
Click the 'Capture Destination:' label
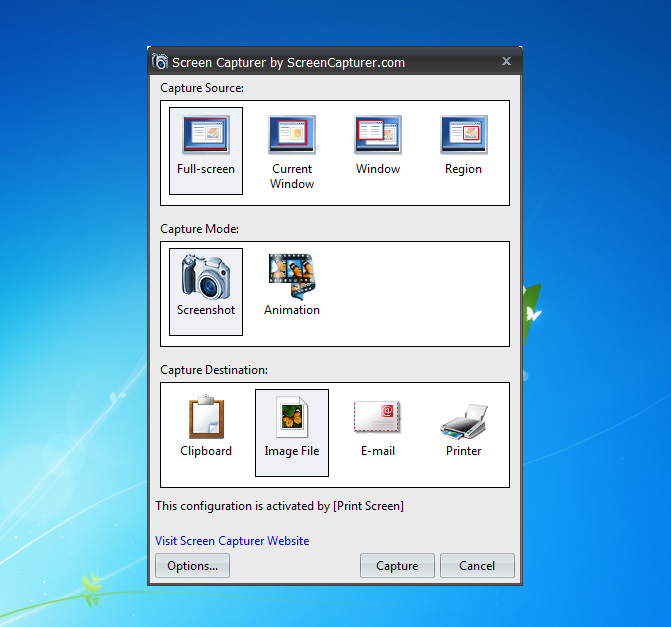[x=214, y=370]
